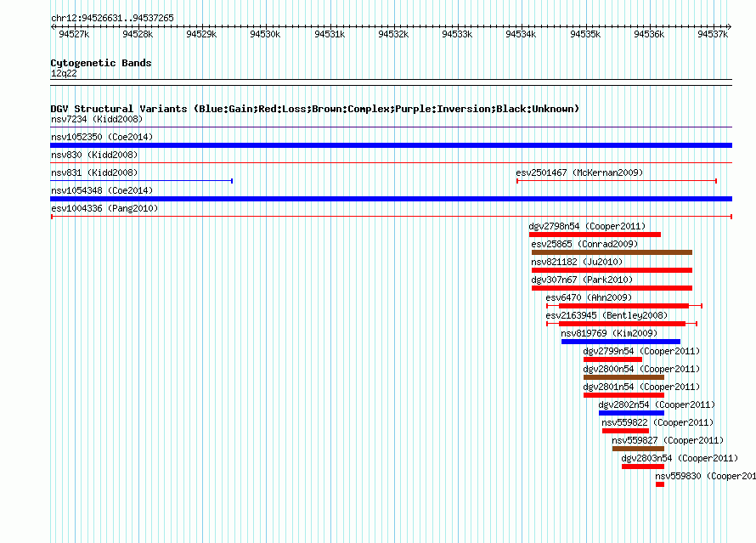Viewport: 756px width, 543px height.
Task: Click the esv6470 (Ahn2009) red feature
Action: 624,306
